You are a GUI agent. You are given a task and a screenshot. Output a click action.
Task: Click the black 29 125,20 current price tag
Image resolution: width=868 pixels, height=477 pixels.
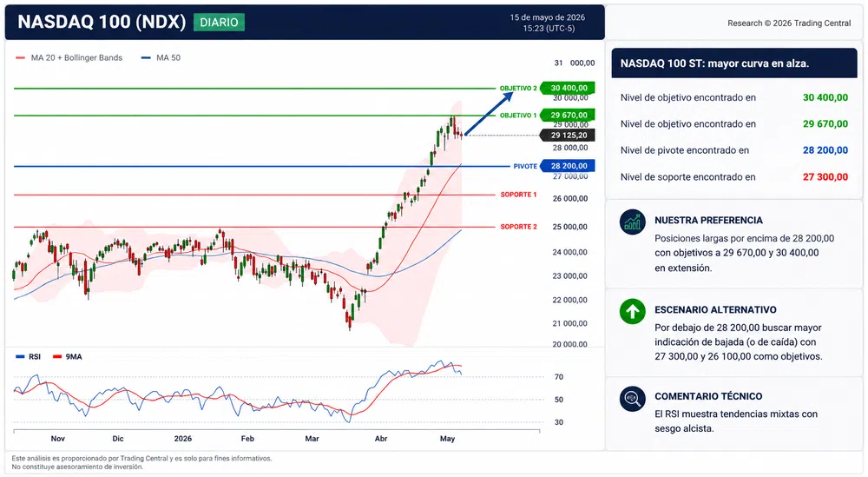tap(568, 136)
